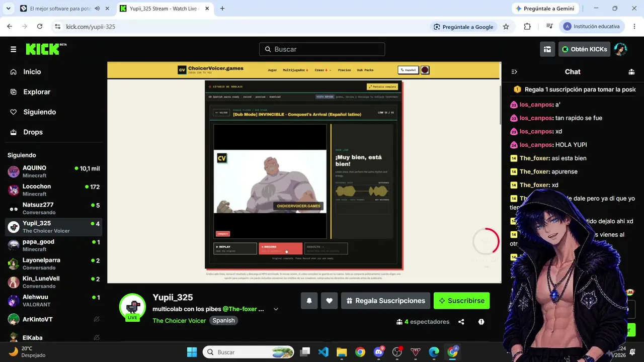Open a new browser tab

[222, 9]
